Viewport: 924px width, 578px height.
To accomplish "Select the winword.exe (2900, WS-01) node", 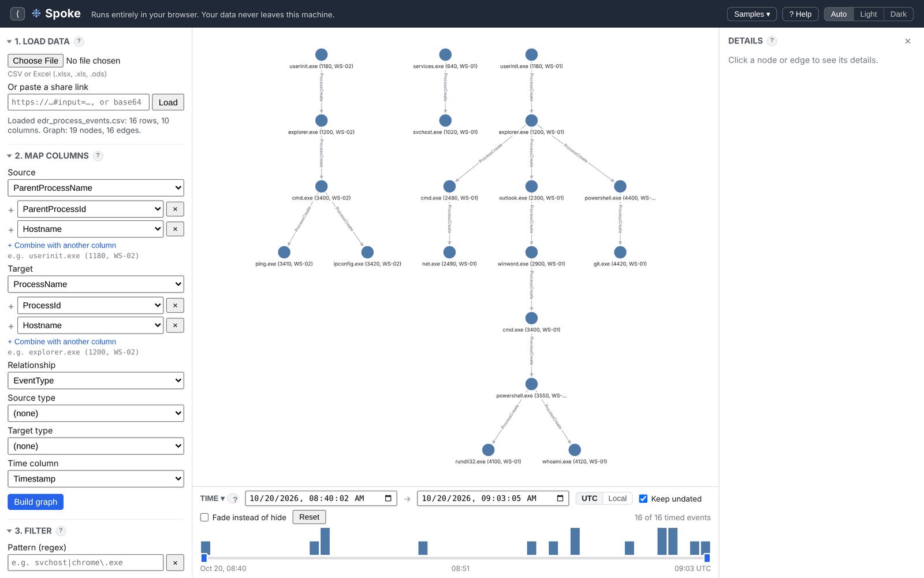I will (531, 252).
